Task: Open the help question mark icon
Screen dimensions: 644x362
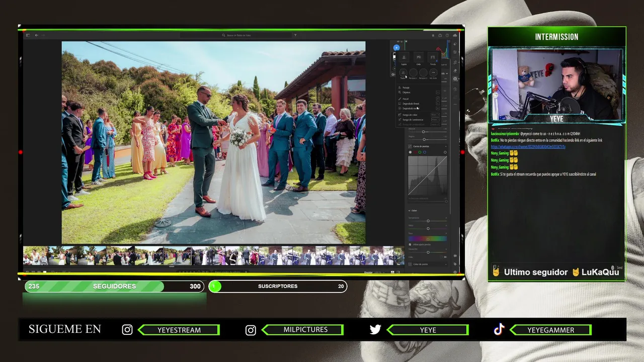Action: pyautogui.click(x=447, y=35)
